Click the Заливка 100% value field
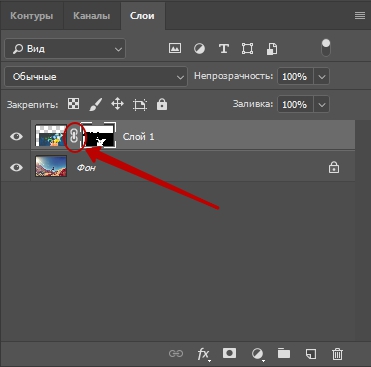 click(295, 105)
